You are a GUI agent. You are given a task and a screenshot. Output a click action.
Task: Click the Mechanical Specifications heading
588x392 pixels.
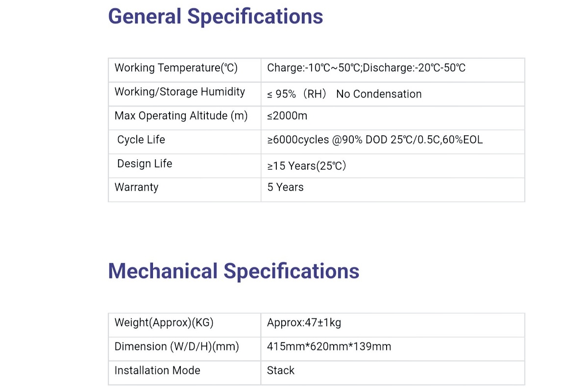tap(234, 271)
